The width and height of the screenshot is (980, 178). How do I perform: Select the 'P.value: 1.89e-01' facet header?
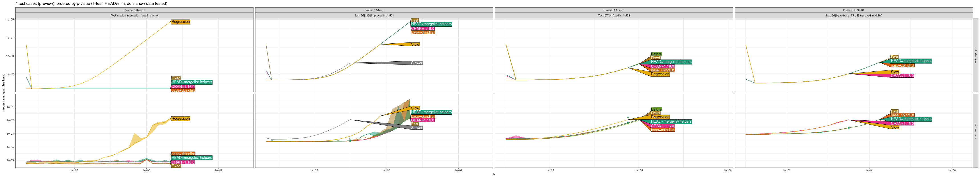[x=853, y=10]
